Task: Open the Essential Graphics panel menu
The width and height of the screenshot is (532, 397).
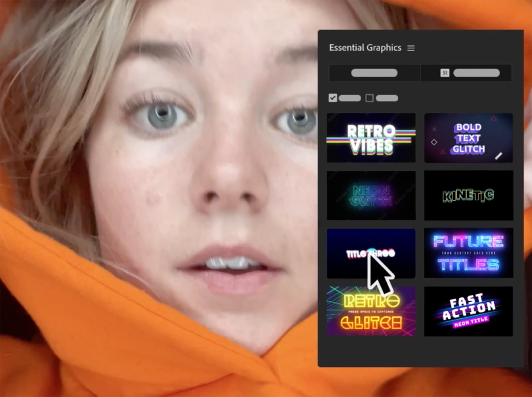Action: click(x=411, y=48)
